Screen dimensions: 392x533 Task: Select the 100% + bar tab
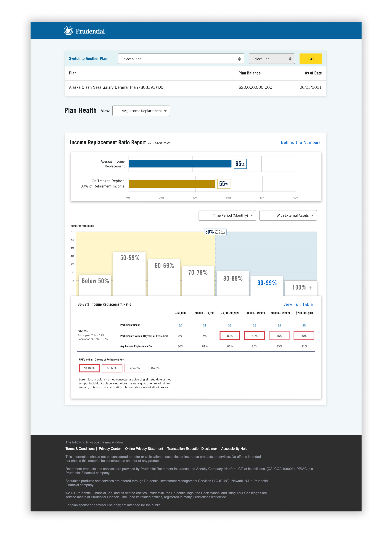point(302,288)
